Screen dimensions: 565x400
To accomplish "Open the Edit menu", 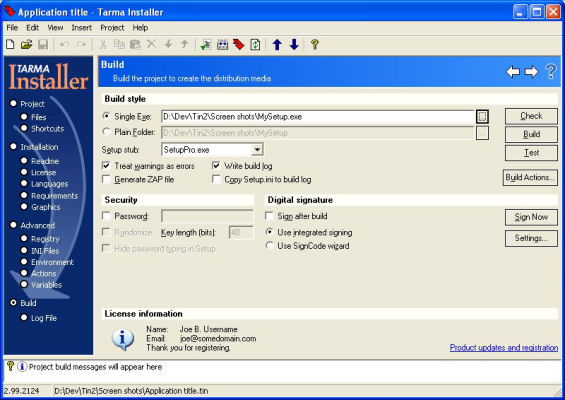I will pos(32,28).
